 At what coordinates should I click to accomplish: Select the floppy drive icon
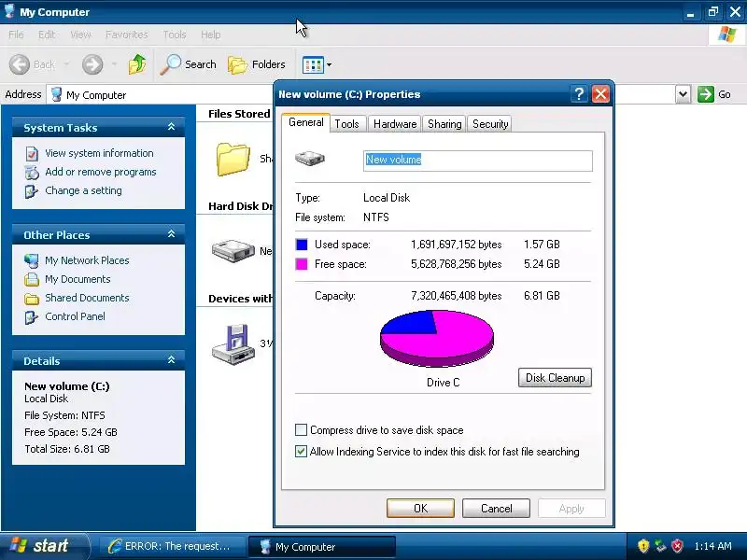[233, 344]
